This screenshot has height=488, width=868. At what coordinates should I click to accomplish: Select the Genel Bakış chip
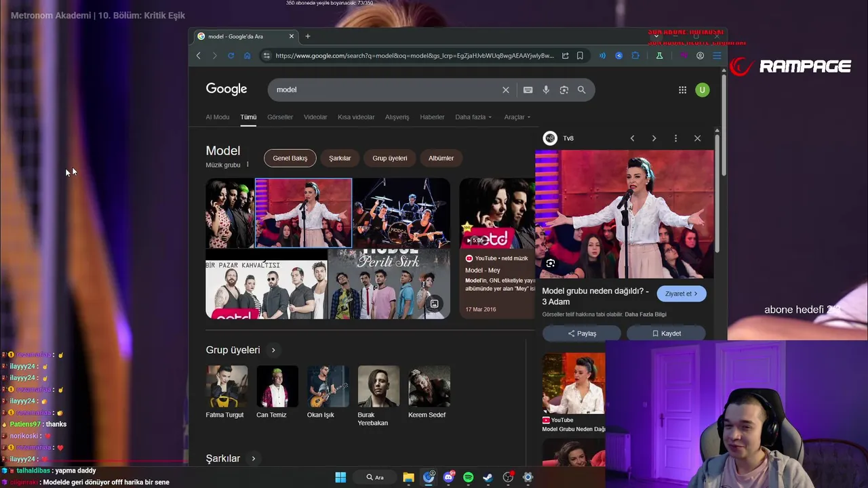(x=290, y=158)
